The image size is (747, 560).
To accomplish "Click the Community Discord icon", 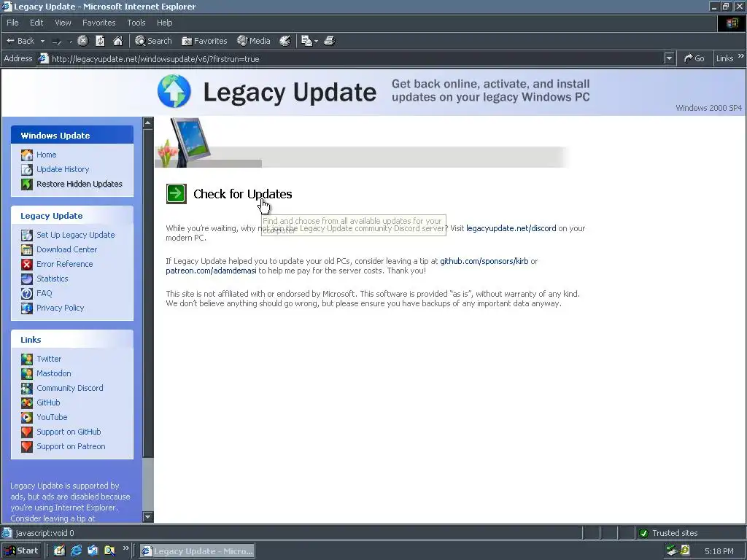I will point(27,388).
